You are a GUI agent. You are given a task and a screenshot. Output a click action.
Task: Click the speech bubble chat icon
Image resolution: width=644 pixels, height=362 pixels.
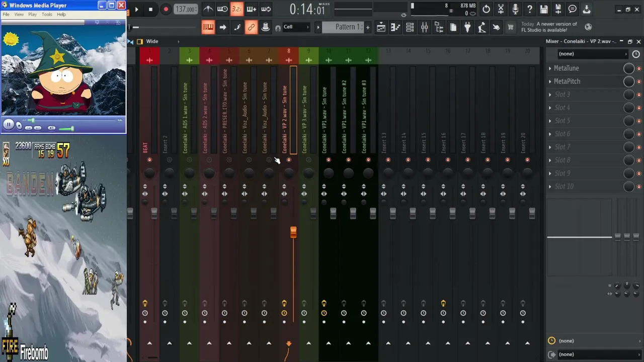point(572,9)
